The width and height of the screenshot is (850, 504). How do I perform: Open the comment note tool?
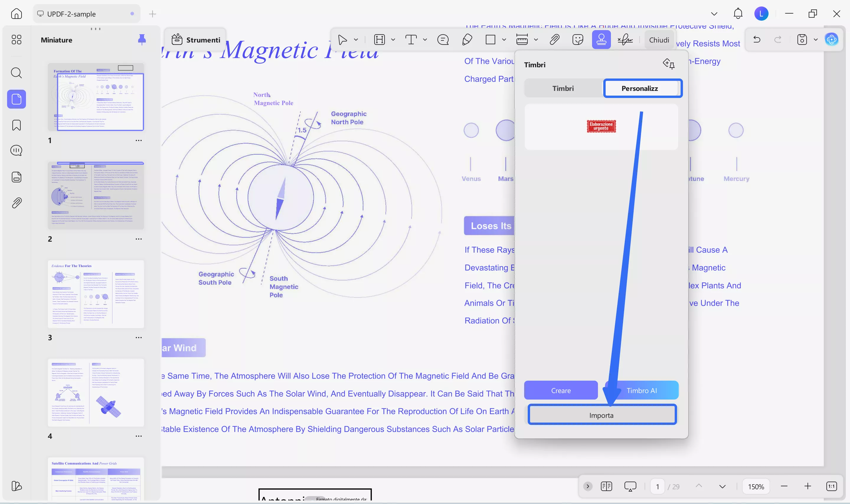click(x=443, y=40)
